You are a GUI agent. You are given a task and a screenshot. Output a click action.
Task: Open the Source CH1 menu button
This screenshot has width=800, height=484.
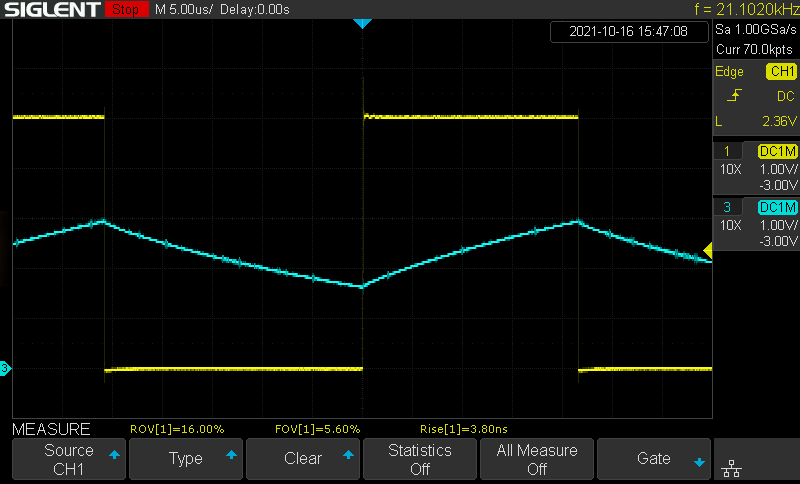coord(69,459)
